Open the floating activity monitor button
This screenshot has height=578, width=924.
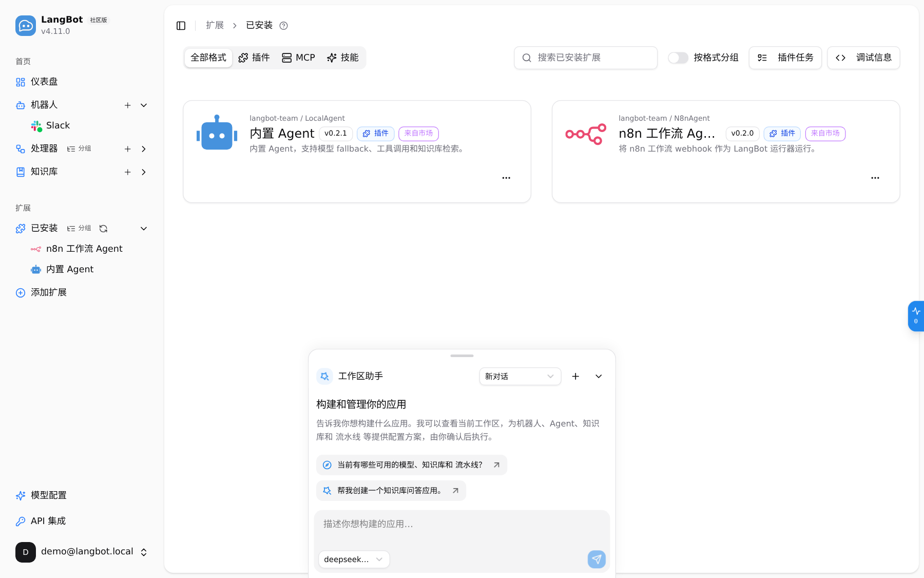point(916,316)
